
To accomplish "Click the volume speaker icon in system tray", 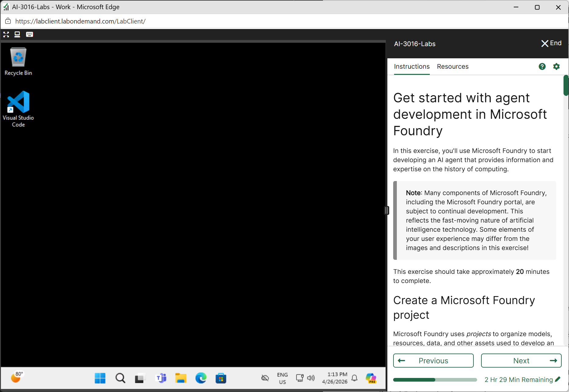I will pyautogui.click(x=311, y=378).
